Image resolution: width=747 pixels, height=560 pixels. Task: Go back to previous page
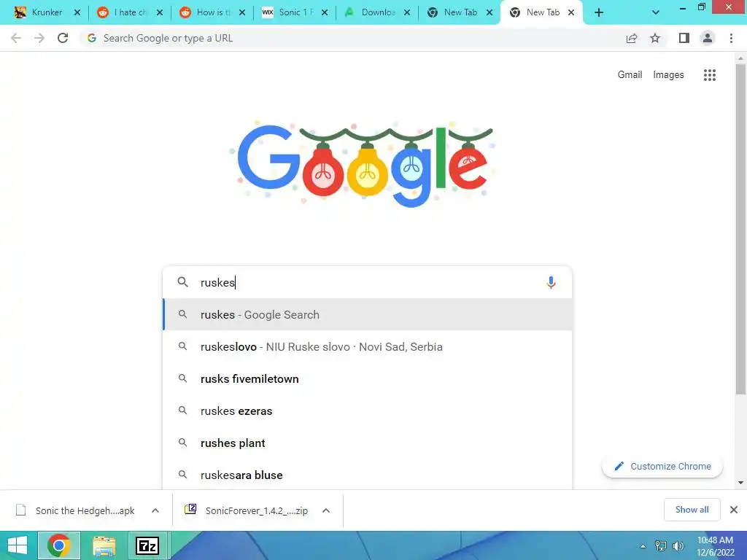16,38
